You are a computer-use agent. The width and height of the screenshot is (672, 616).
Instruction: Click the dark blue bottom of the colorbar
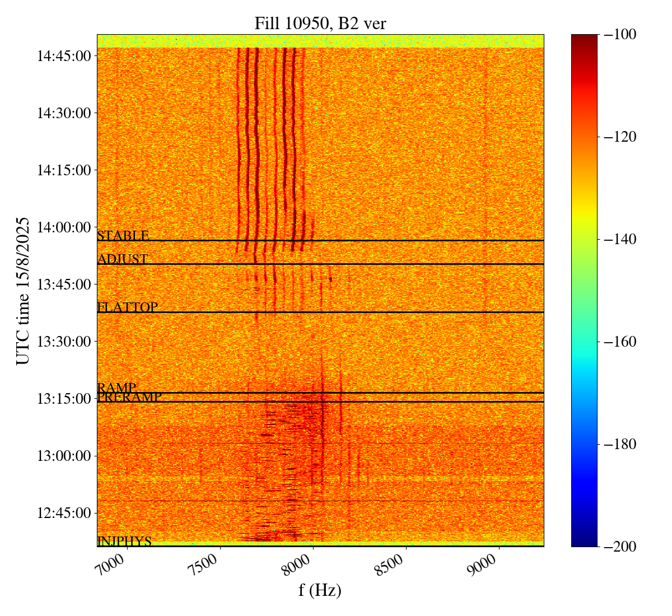(x=584, y=542)
